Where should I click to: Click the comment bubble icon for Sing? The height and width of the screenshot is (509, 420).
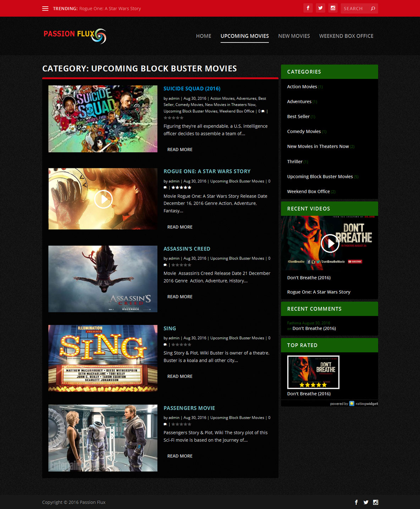pos(165,345)
